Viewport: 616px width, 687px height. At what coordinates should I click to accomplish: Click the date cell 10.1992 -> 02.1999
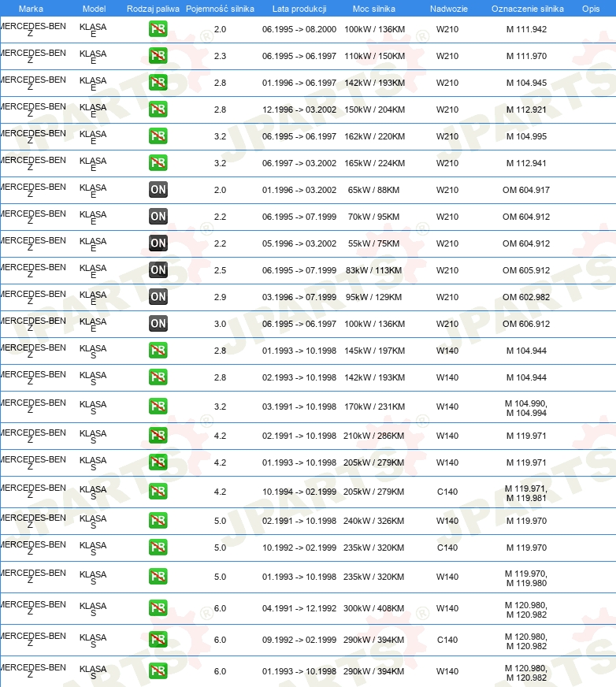299,548
